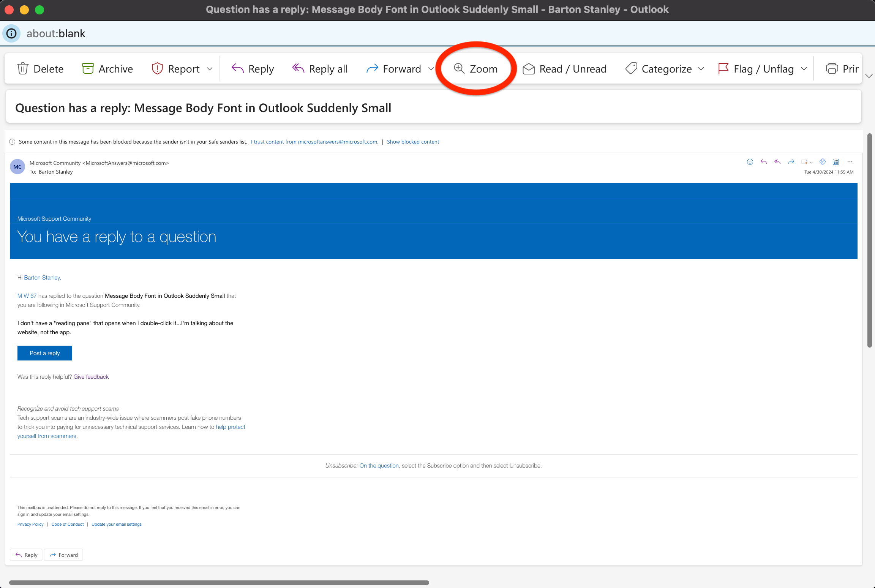Expand the toolbar overflow chevron
Screen dimensions: 875x588
coord(869,76)
